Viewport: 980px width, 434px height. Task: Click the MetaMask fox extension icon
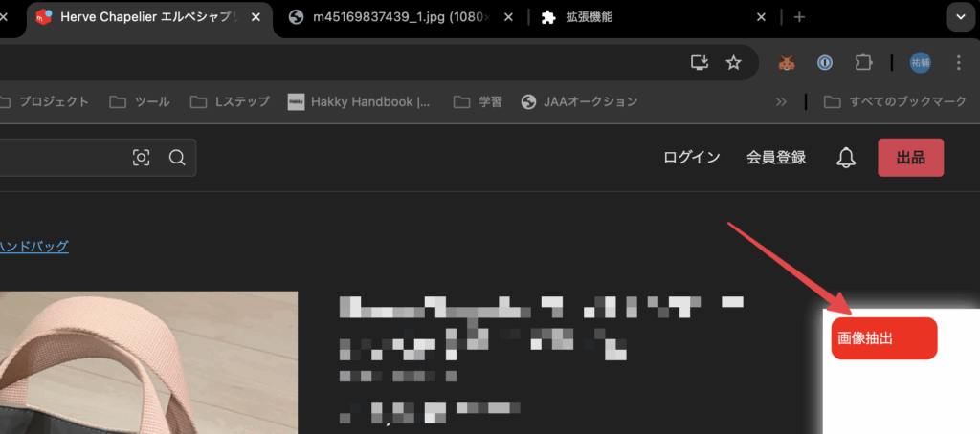pos(787,63)
